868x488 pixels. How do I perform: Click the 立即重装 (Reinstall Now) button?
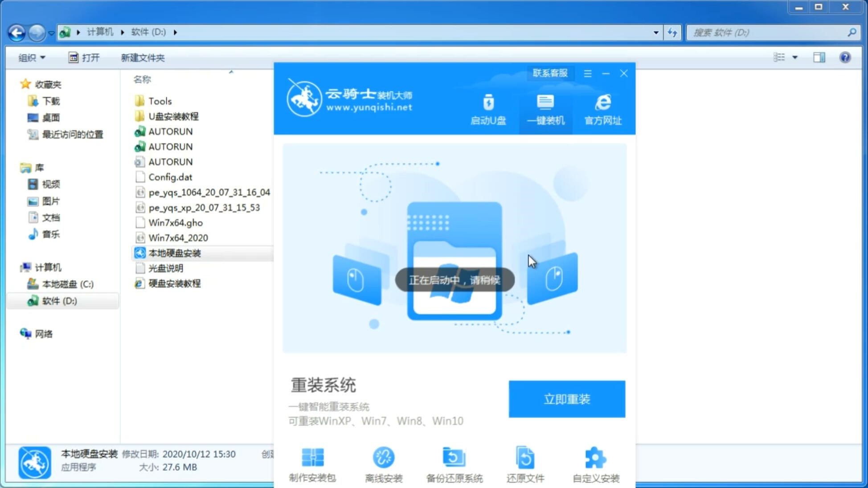(x=567, y=398)
